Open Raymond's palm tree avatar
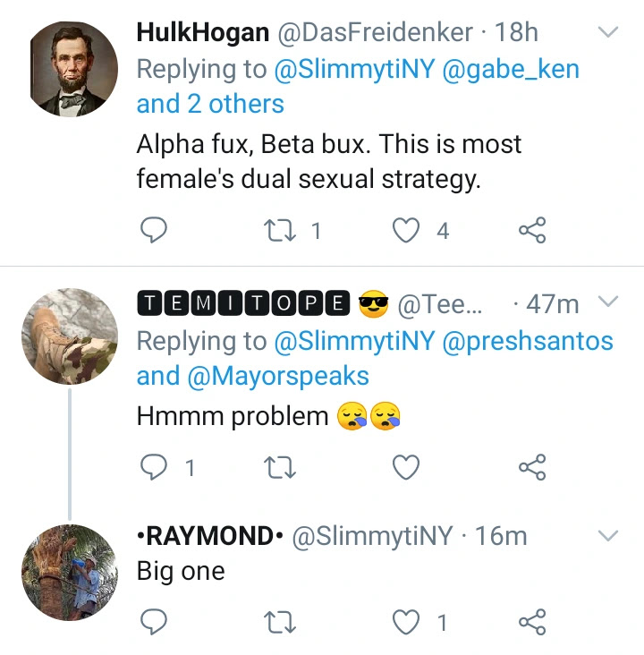 click(70, 573)
